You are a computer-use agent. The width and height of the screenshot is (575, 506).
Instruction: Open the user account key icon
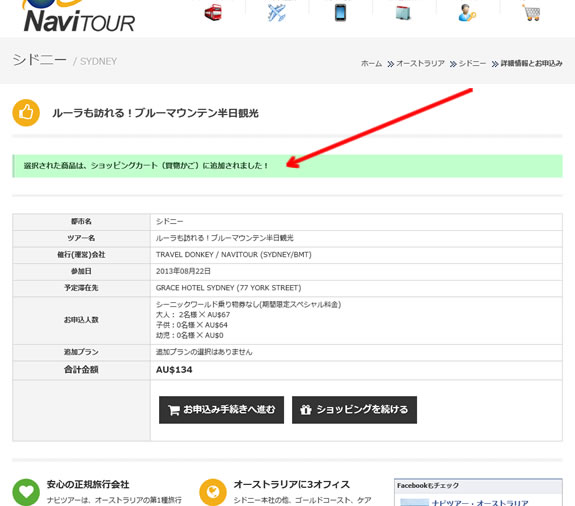pyautogui.click(x=467, y=13)
